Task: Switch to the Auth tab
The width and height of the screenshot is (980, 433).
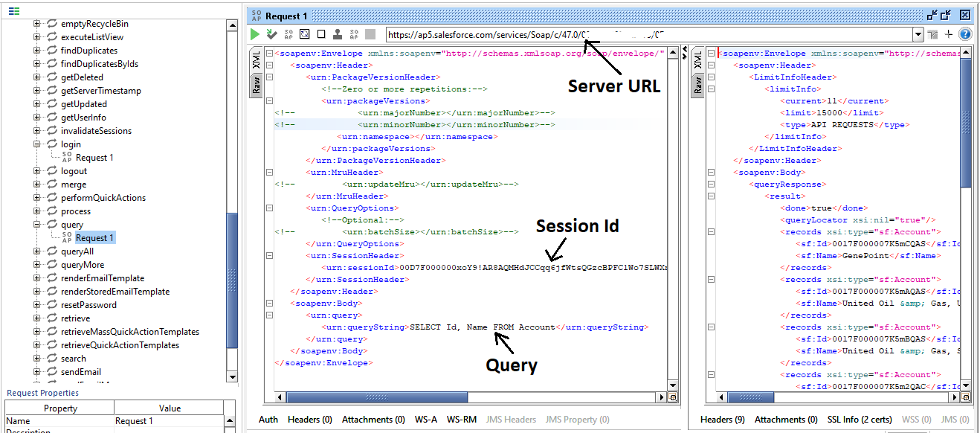Action: click(x=268, y=419)
